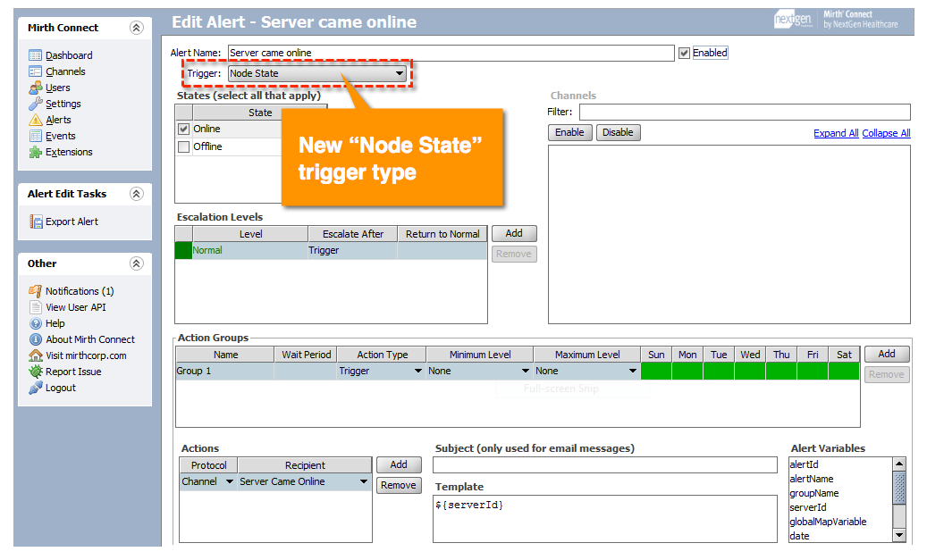927x560 pixels.
Task: Open the Channels menu item
Action: (x=65, y=71)
